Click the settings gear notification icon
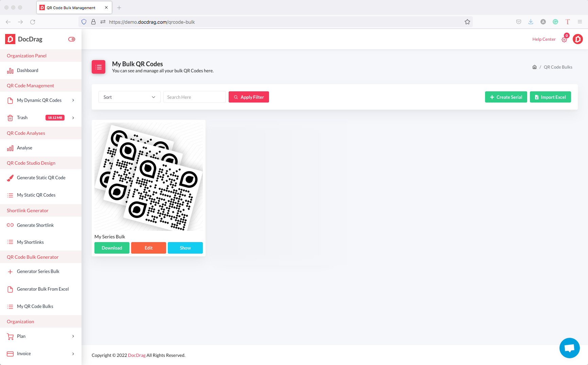 click(x=565, y=39)
